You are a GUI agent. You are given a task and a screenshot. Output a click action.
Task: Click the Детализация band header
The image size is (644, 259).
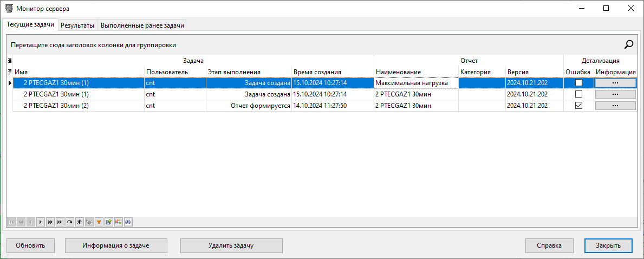point(600,61)
